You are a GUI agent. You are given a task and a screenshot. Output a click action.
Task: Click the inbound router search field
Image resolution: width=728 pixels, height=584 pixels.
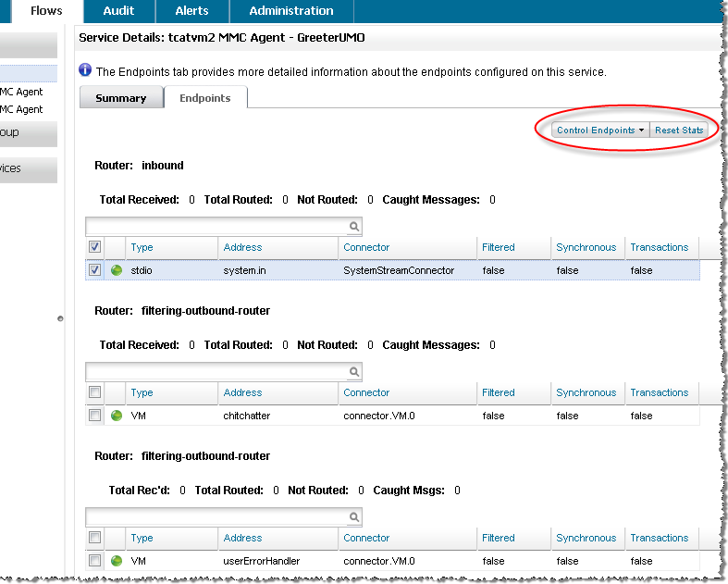(x=223, y=226)
